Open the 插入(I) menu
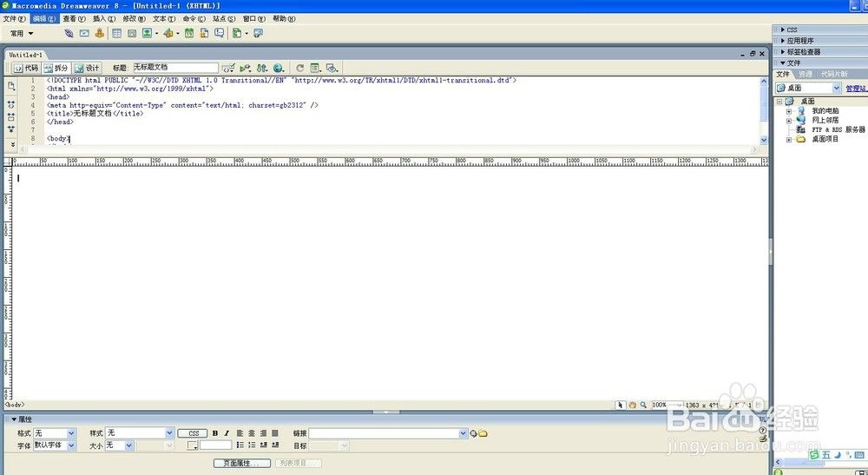Image resolution: width=868 pixels, height=475 pixels. [x=103, y=19]
